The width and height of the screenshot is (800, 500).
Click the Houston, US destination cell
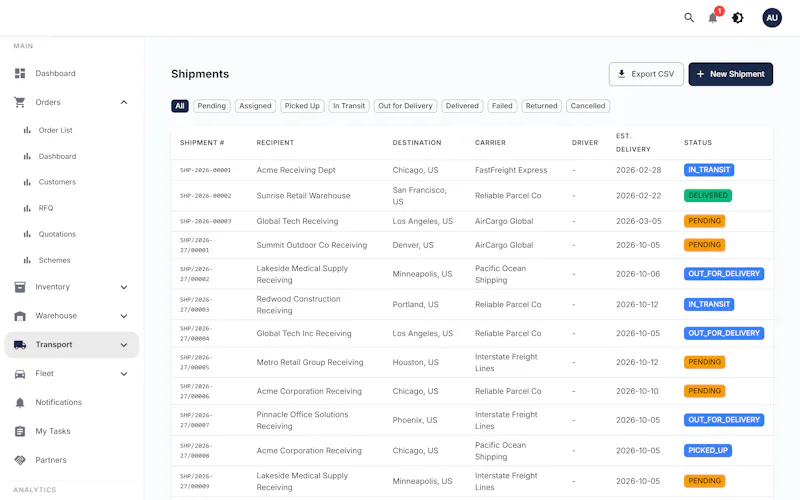[x=416, y=363]
